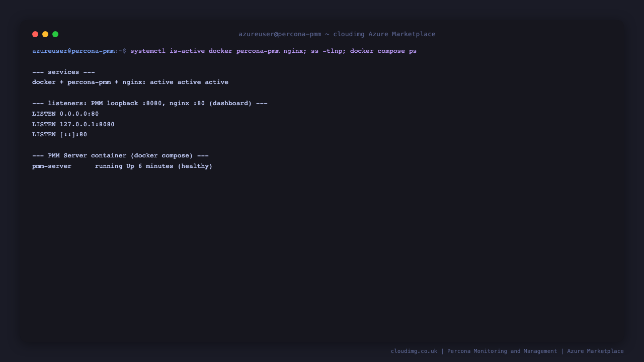Click the red close window dot
The width and height of the screenshot is (644, 362).
point(35,34)
